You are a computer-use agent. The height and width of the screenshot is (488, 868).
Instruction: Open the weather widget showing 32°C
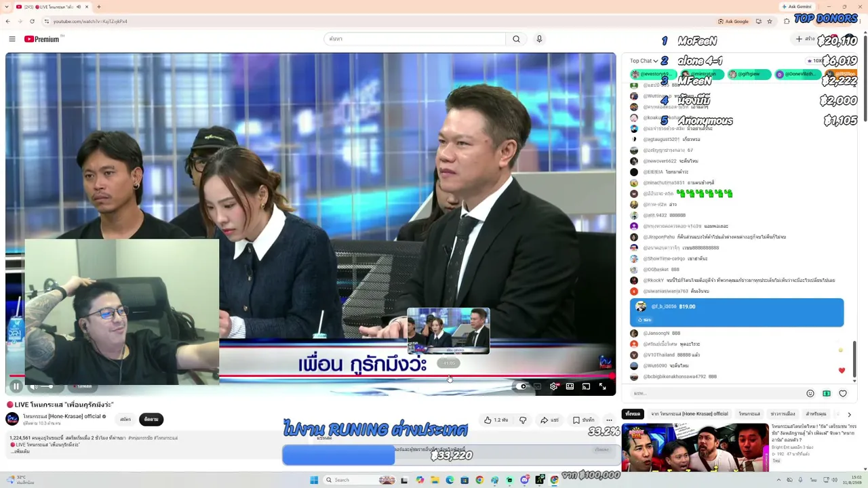[x=20, y=480]
